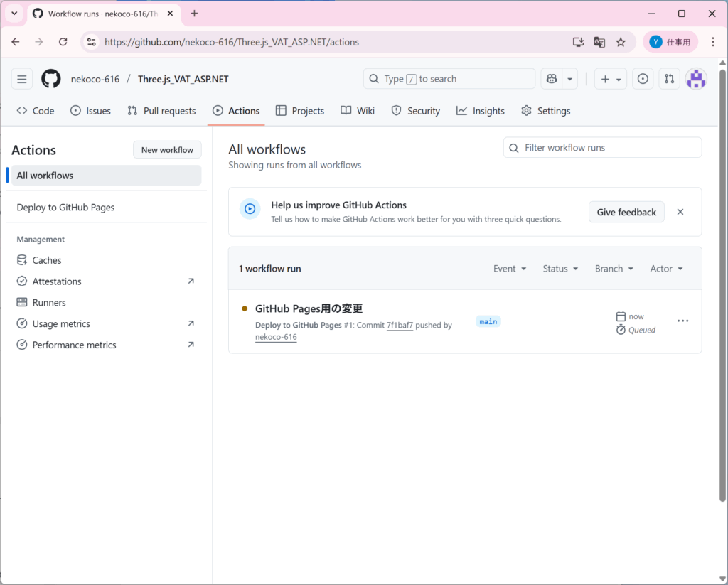Screen dimensions: 728x585
Task: Bookmark this page with the star icon
Action: (x=621, y=42)
